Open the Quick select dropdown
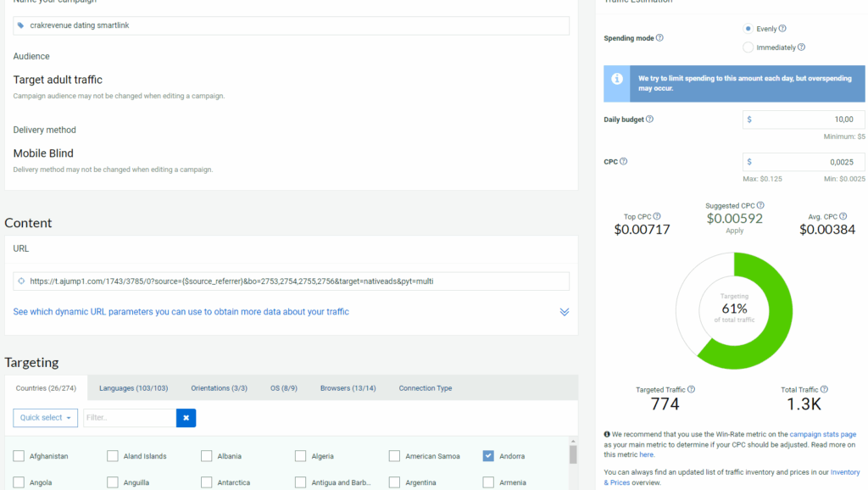The image size is (868, 490). point(45,418)
